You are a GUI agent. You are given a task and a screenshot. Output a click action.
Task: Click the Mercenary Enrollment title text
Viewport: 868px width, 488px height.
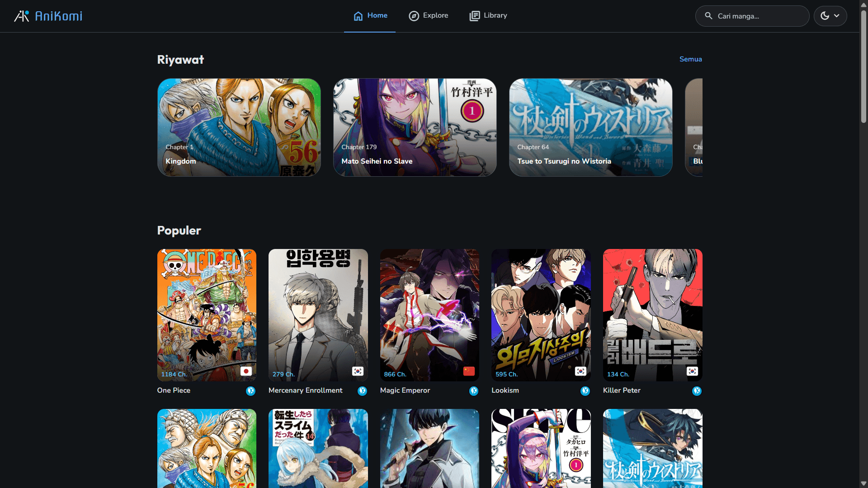click(305, 390)
